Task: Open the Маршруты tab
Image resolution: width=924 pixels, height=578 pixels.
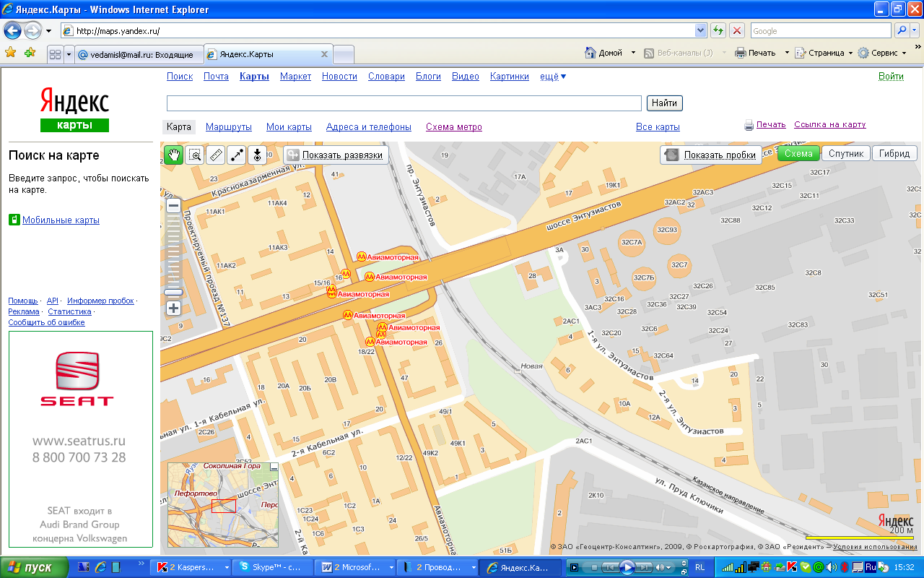Action: (x=229, y=127)
